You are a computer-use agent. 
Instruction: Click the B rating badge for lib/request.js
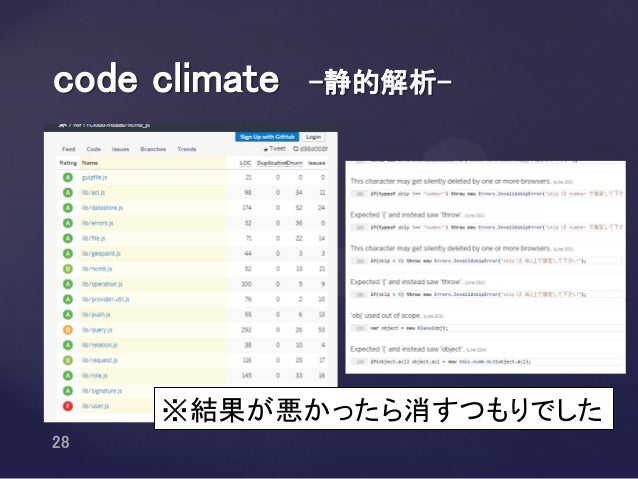click(68, 361)
